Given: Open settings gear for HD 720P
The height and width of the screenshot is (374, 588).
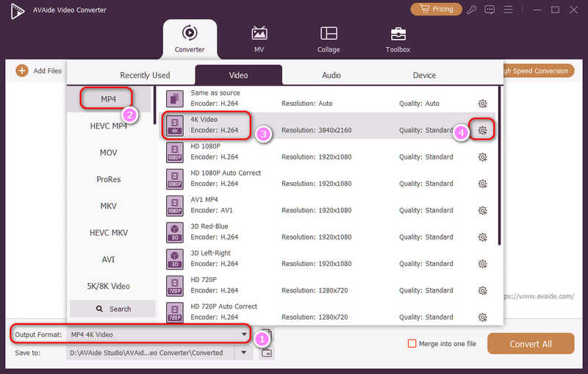Looking at the screenshot, I should point(483,290).
